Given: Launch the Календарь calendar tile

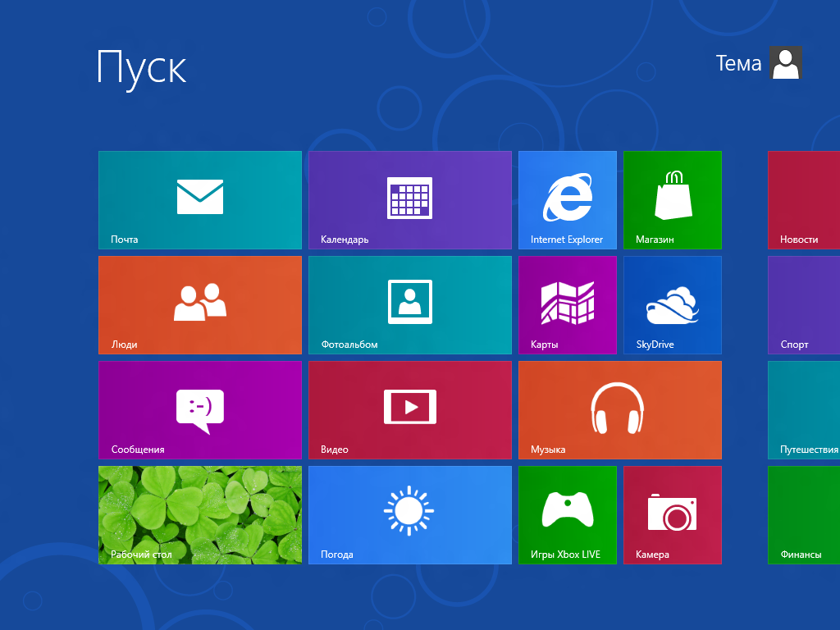Looking at the screenshot, I should [409, 199].
